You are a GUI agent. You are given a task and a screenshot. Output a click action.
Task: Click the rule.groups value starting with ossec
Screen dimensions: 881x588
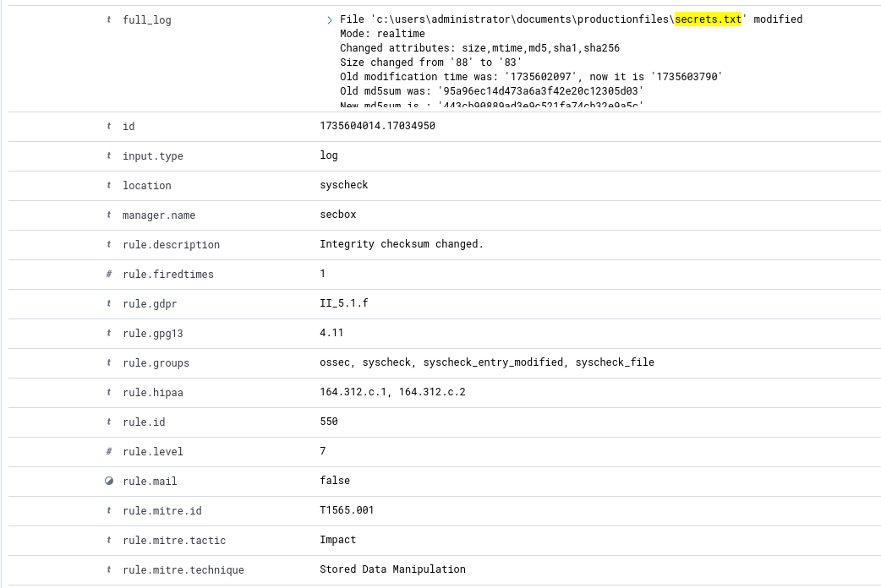coord(486,362)
